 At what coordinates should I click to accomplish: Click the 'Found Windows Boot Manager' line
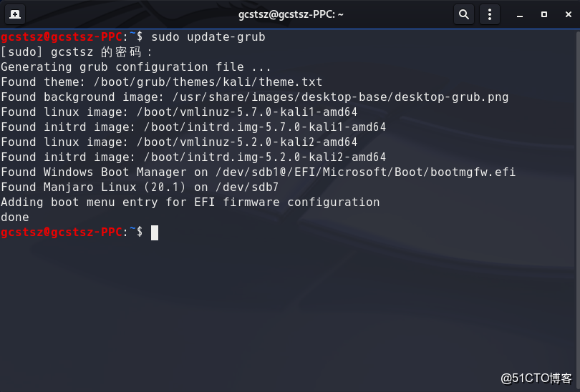point(258,172)
